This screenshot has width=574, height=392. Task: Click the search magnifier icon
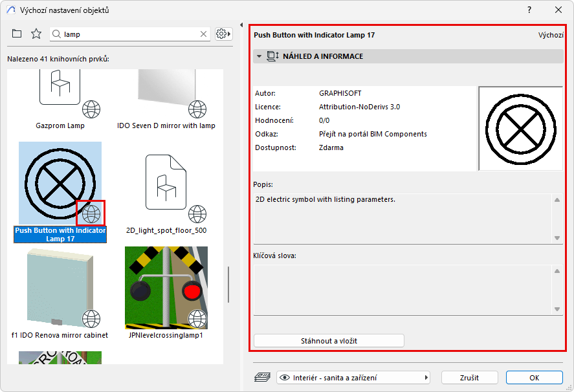(x=56, y=34)
